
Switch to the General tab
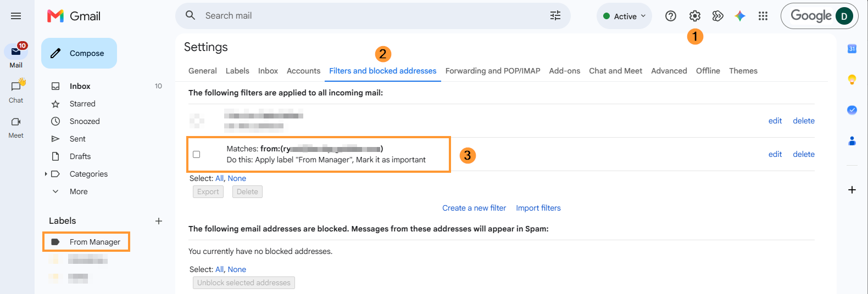[x=203, y=71]
